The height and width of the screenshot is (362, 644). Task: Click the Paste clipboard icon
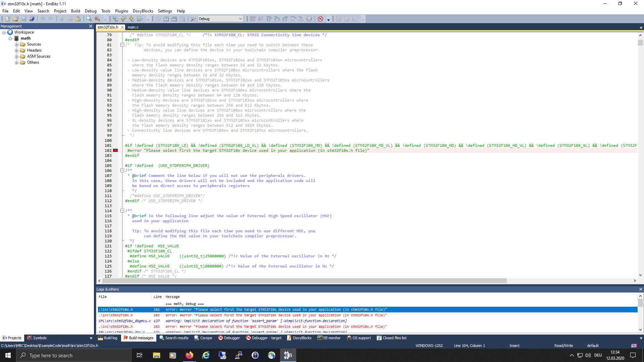78,19
